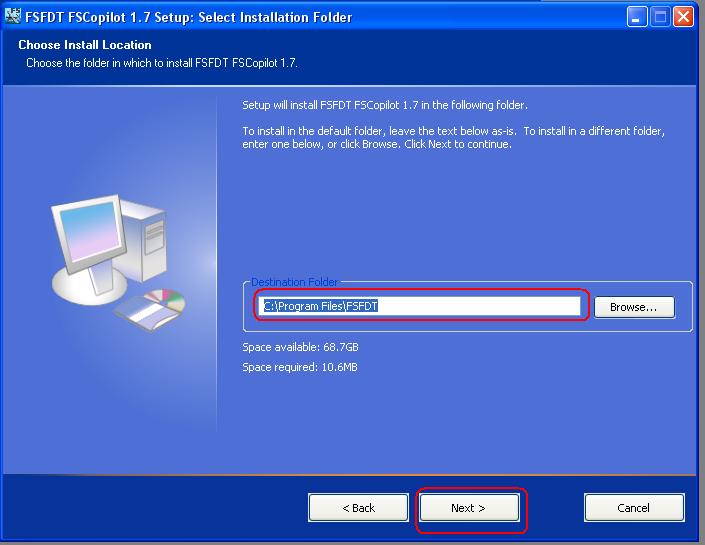Close the setup window
Screen dimensions: 705x545
click(x=683, y=17)
